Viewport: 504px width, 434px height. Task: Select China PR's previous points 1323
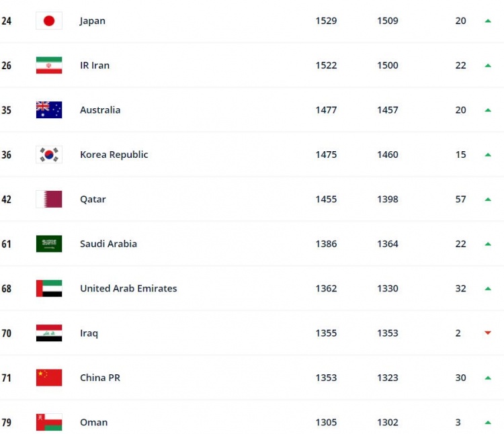point(388,378)
